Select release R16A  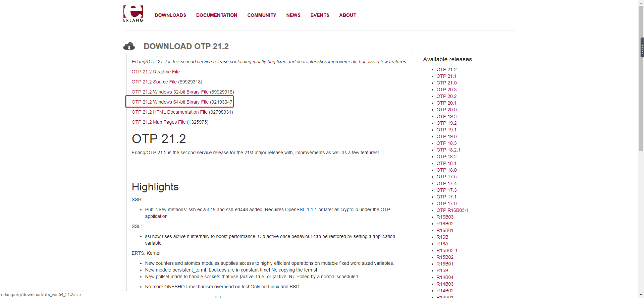coord(442,244)
